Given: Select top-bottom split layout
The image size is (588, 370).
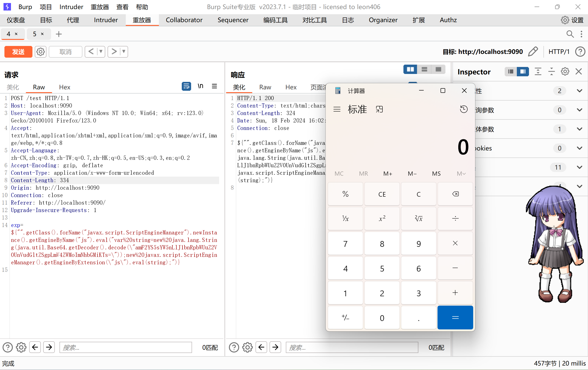Looking at the screenshot, I should 424,70.
